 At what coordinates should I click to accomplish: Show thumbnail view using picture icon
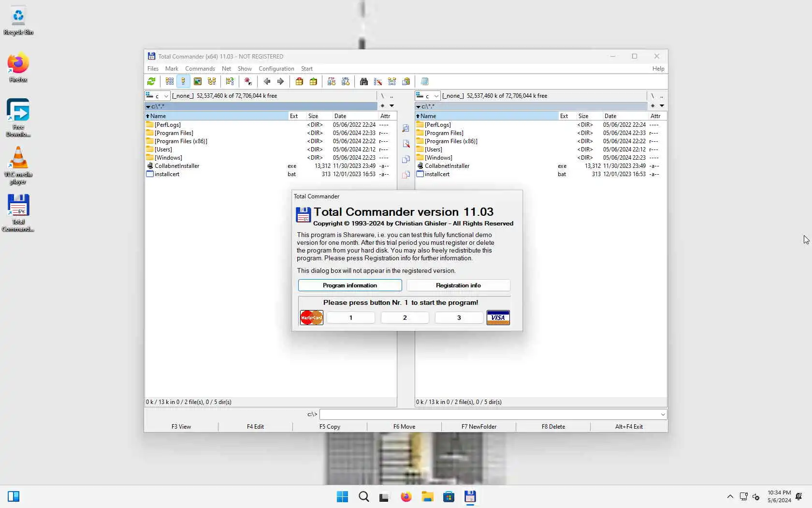coord(198,81)
